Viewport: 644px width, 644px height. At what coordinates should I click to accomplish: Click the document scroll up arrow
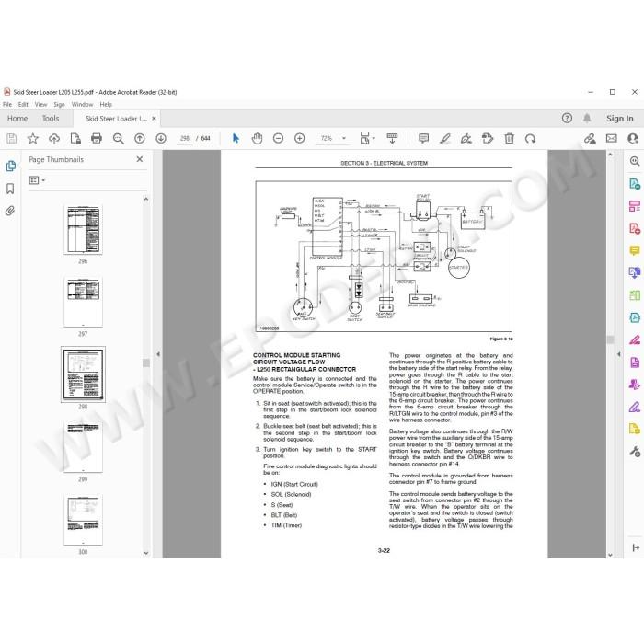pyautogui.click(x=610, y=155)
